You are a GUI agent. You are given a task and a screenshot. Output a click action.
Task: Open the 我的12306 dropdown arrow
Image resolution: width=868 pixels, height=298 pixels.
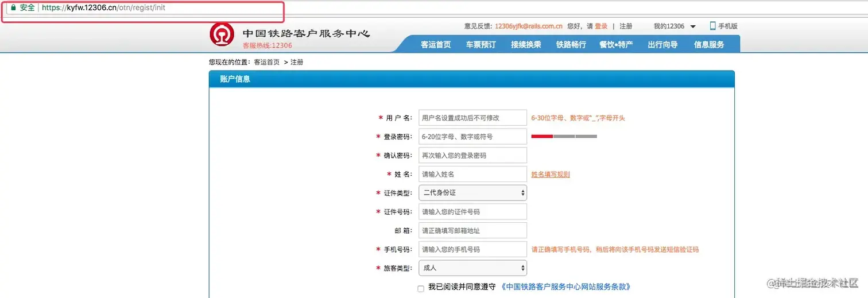(693, 26)
